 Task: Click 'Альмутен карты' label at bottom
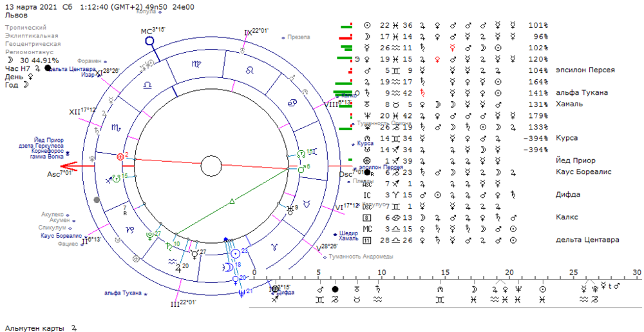click(x=35, y=328)
